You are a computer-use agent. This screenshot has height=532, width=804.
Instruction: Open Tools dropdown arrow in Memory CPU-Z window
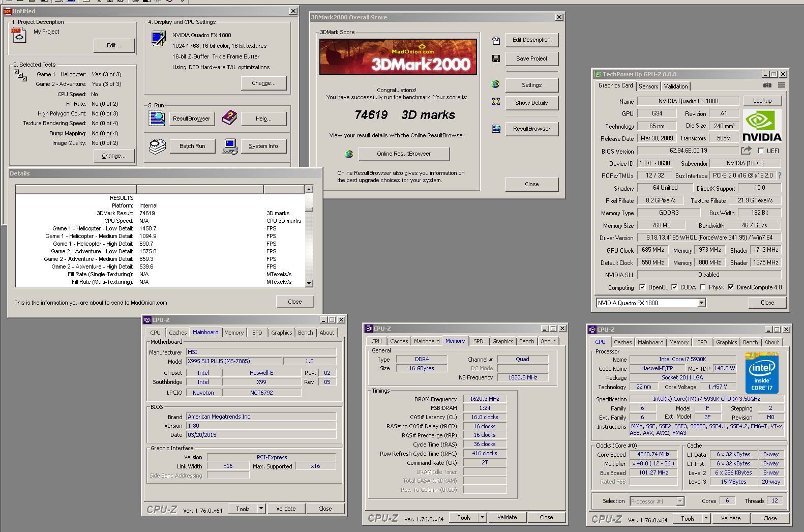pos(482,517)
